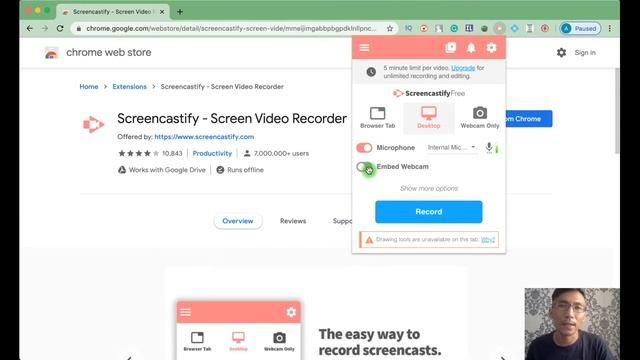Click the Runs offline badge

point(240,170)
